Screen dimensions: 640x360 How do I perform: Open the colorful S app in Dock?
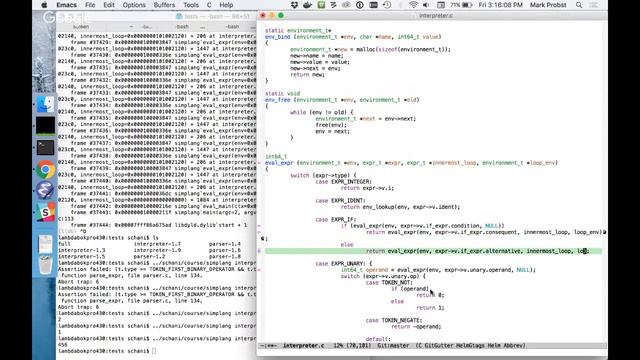pyautogui.click(x=45, y=212)
